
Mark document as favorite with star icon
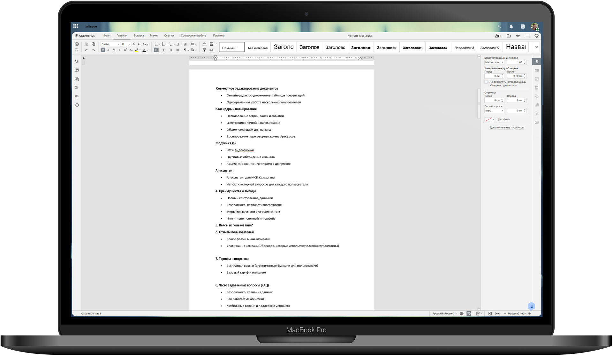point(518,36)
